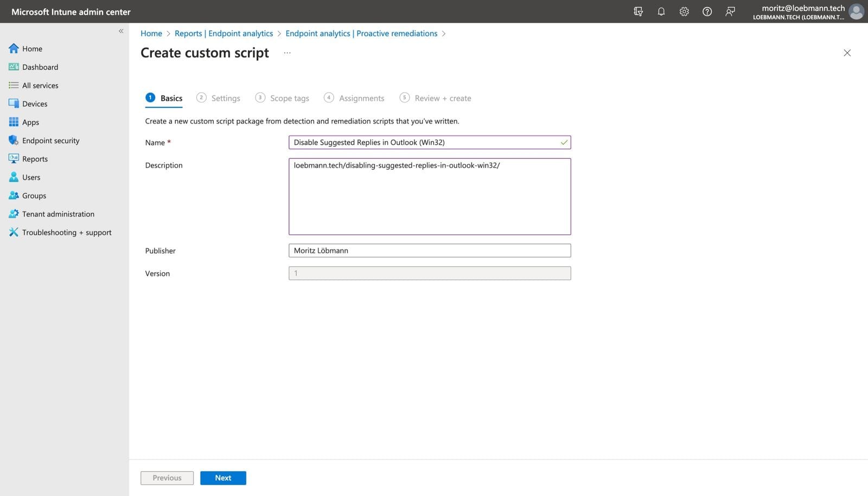
Task: Click the Tenant administration icon
Action: click(14, 214)
